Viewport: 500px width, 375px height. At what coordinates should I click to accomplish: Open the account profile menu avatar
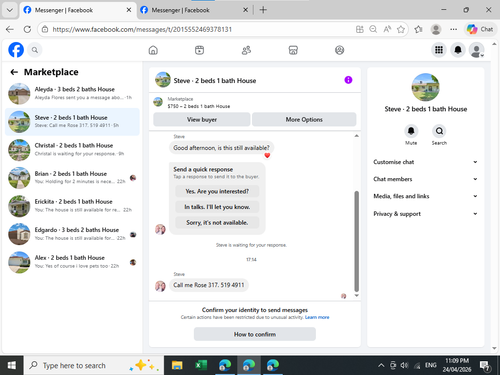476,50
